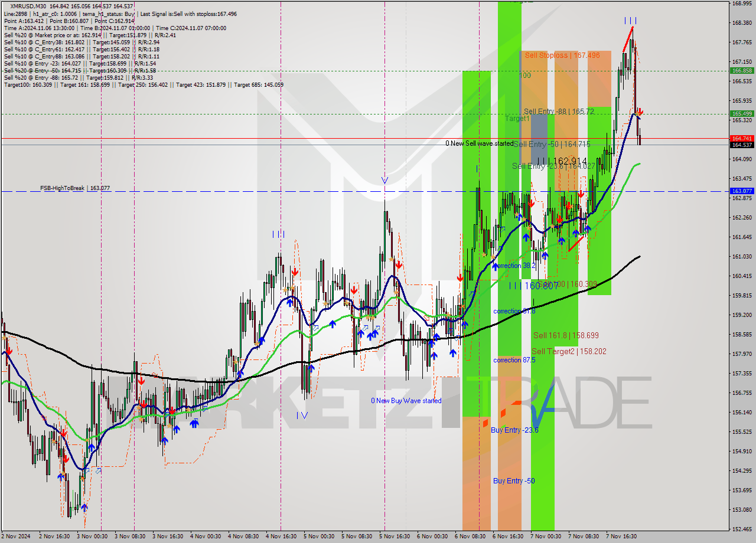Click the V wave marker near 5 Nov 16:30
This screenshot has height=543, width=756.
(x=384, y=180)
